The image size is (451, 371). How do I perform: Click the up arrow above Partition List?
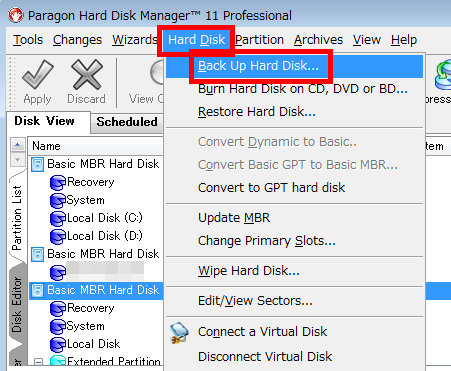[x=17, y=145]
